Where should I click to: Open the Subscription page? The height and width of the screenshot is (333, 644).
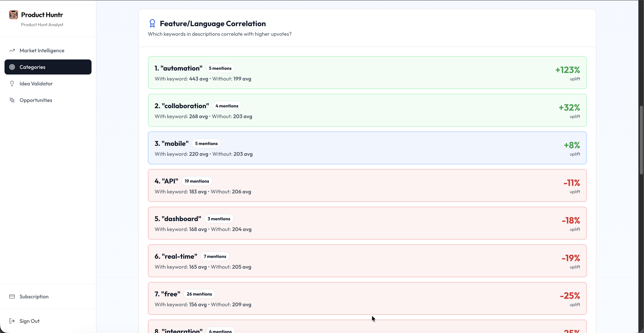(34, 297)
